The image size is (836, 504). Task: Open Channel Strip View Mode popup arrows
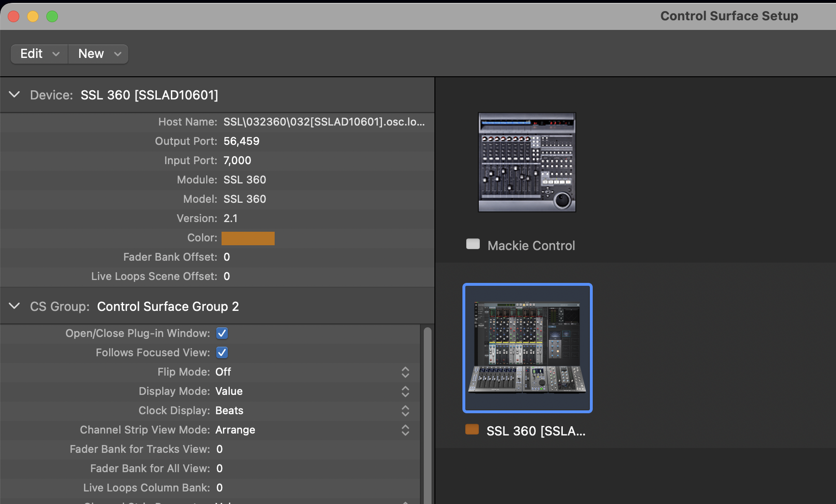(405, 430)
